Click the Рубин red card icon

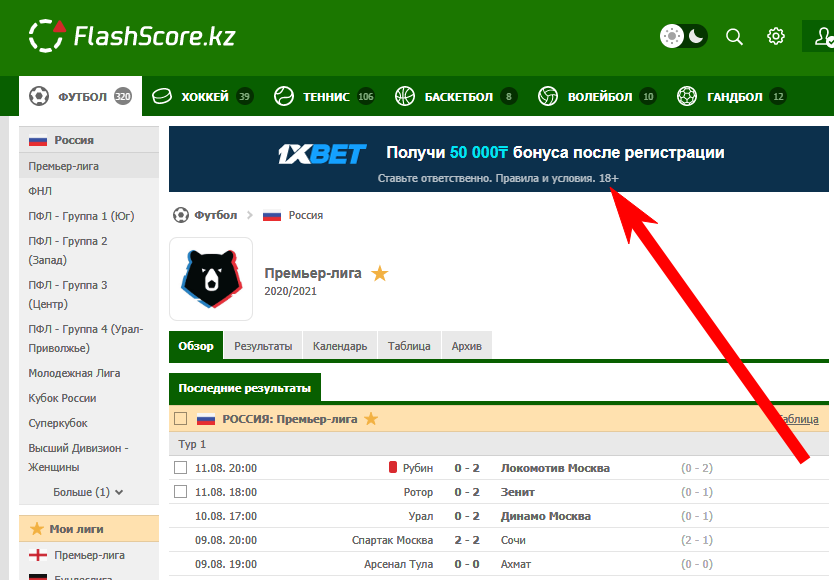393,467
